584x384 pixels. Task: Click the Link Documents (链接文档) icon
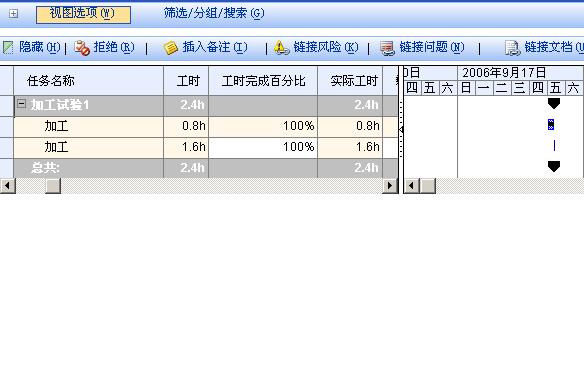512,48
